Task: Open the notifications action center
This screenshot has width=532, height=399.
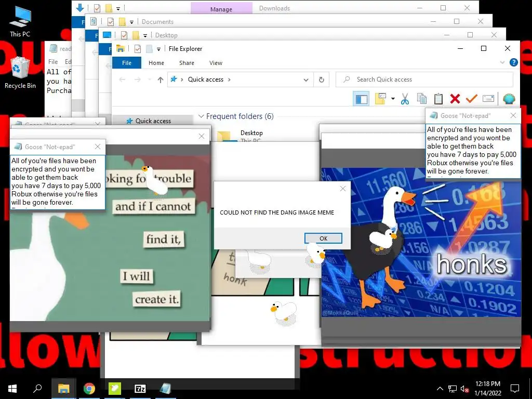Action: tap(515, 389)
